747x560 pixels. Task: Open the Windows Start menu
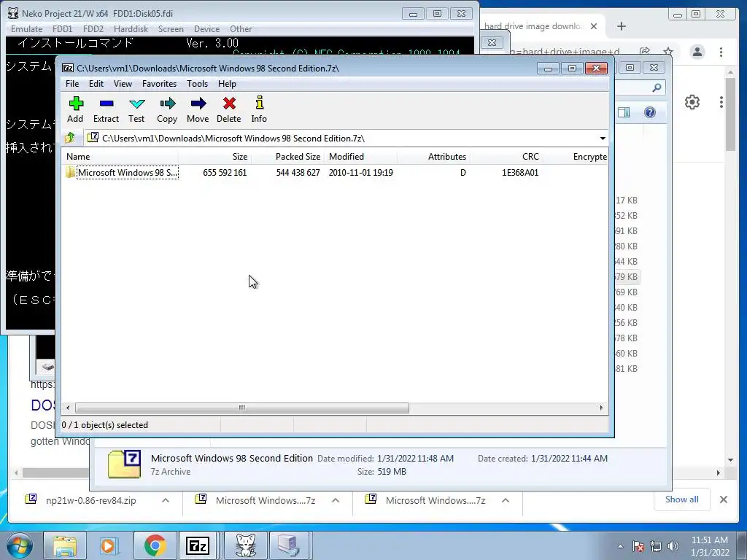click(20, 545)
